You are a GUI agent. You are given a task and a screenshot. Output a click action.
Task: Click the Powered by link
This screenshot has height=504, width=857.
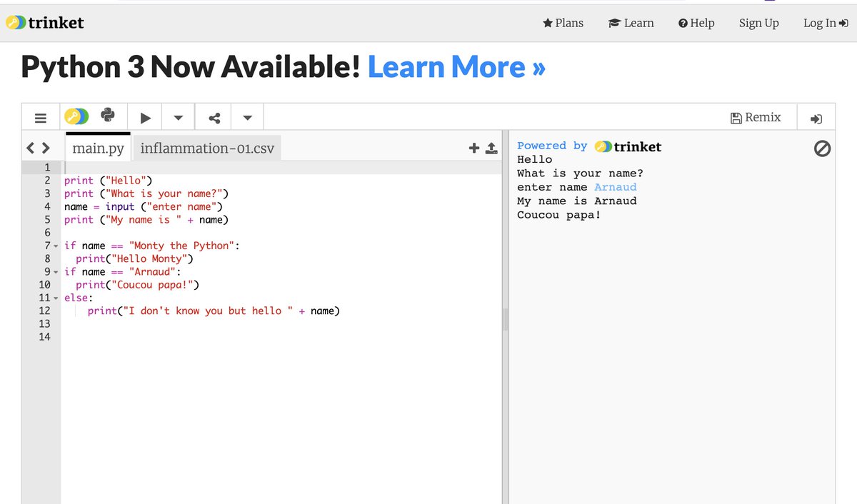point(552,146)
